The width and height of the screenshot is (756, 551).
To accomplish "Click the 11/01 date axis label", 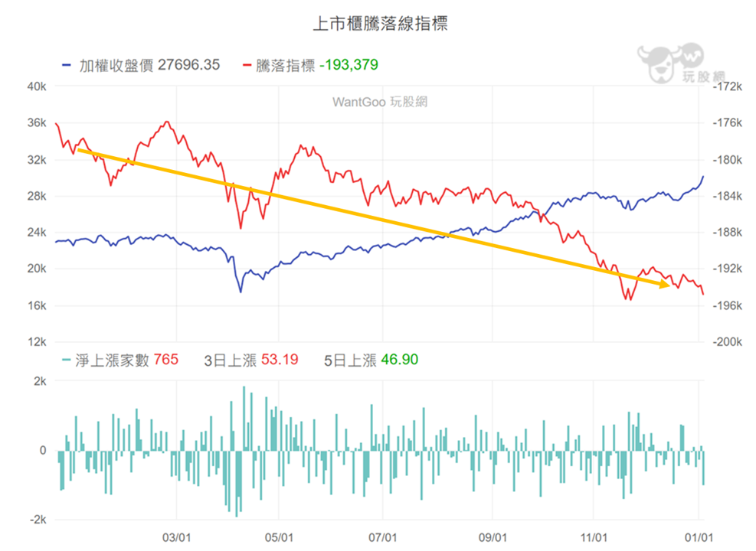I will (x=594, y=538).
